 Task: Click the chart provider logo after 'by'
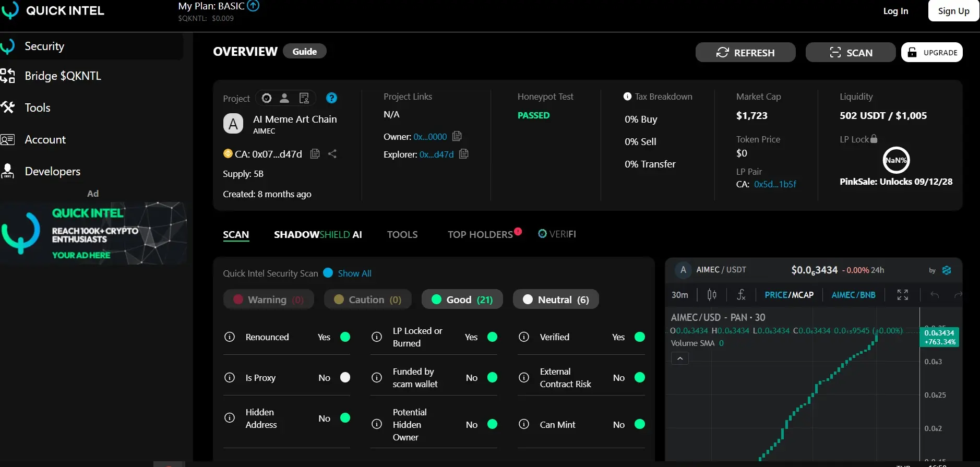tap(947, 270)
